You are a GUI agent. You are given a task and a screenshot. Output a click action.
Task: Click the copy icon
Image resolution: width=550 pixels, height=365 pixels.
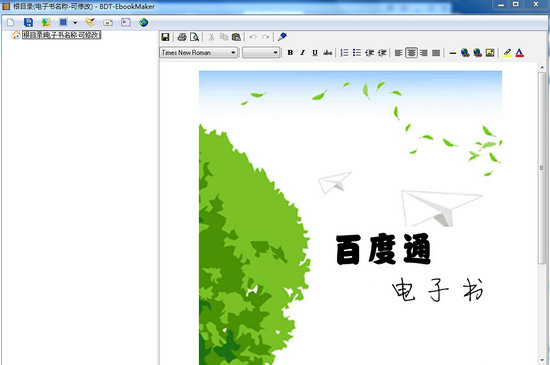tap(223, 37)
